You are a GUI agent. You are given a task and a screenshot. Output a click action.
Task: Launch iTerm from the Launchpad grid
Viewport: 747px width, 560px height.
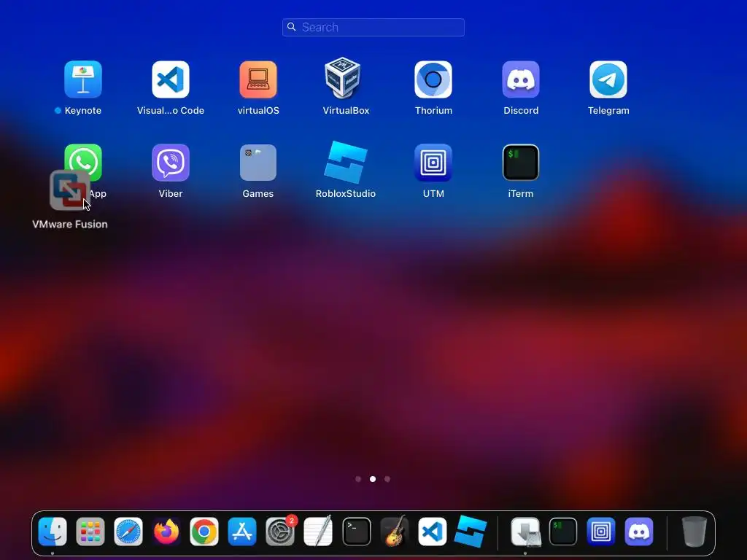521,163
